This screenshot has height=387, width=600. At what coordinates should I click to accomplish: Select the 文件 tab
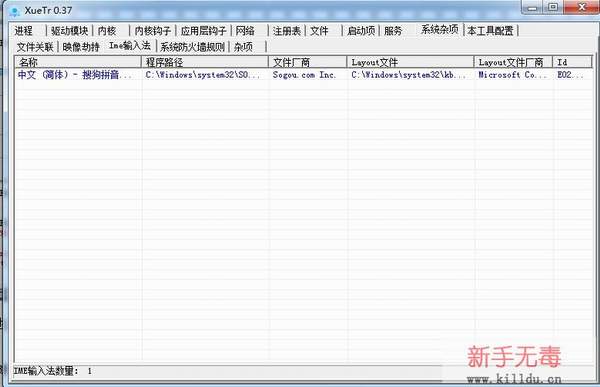[319, 31]
